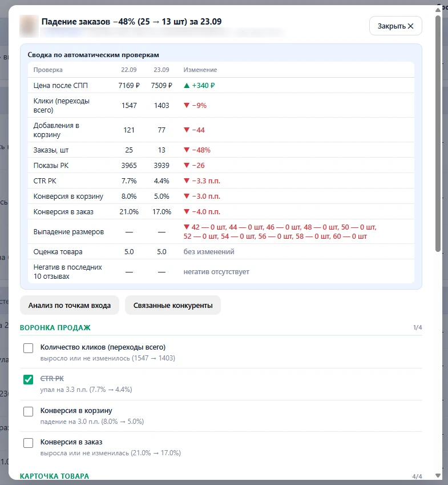This screenshot has height=485, width=448.
Task: Click the 77 cart additions value
Action: tap(162, 130)
